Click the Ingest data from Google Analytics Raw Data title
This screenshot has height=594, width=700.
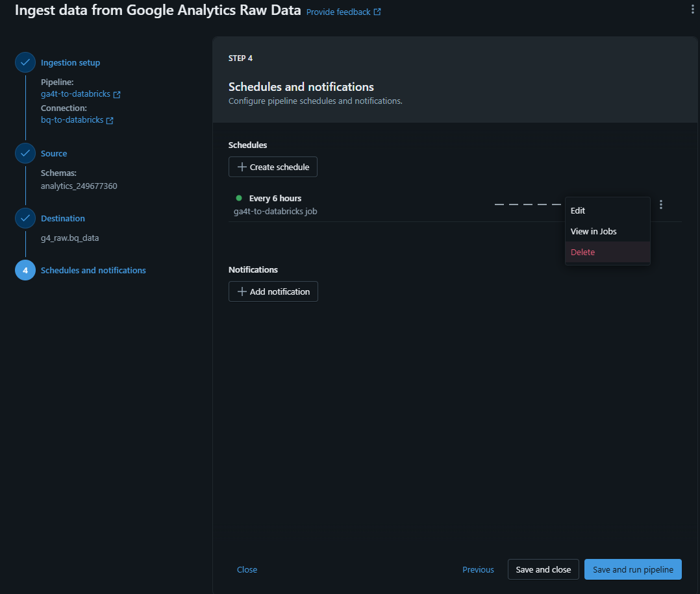[x=158, y=10]
